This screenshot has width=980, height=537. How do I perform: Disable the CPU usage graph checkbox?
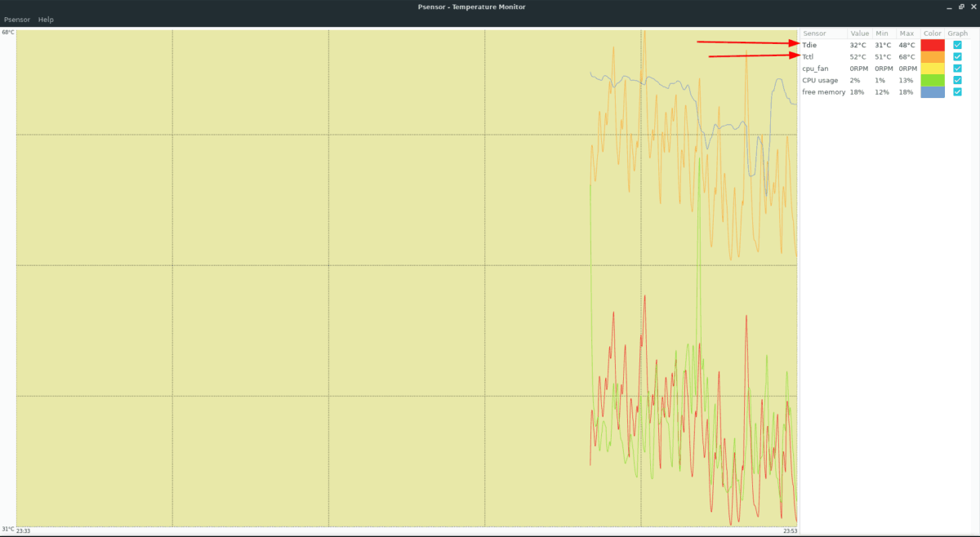point(956,80)
